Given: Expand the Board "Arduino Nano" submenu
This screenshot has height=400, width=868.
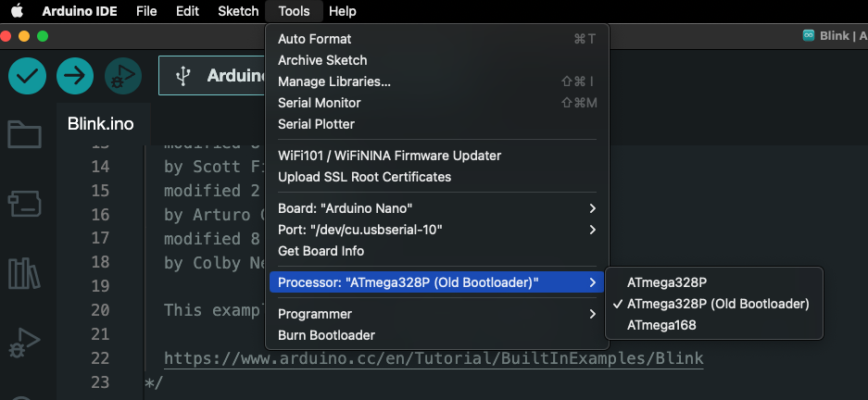Looking at the screenshot, I should 437,208.
